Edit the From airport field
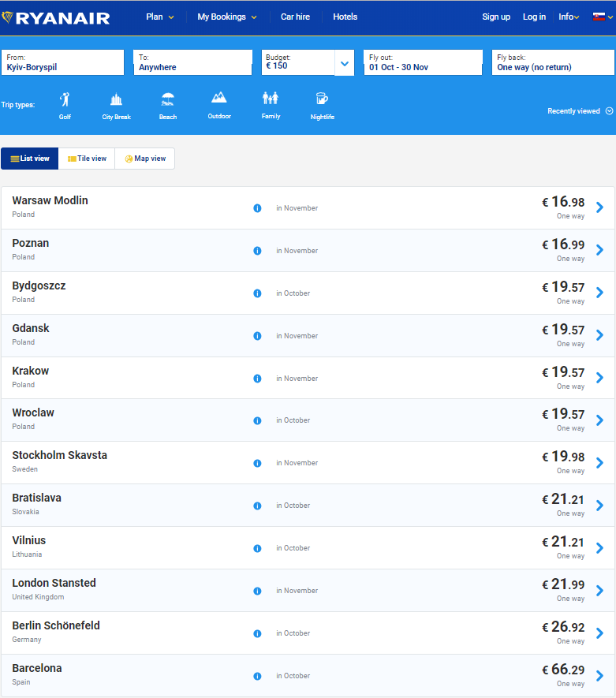This screenshot has width=616, height=698. click(62, 62)
